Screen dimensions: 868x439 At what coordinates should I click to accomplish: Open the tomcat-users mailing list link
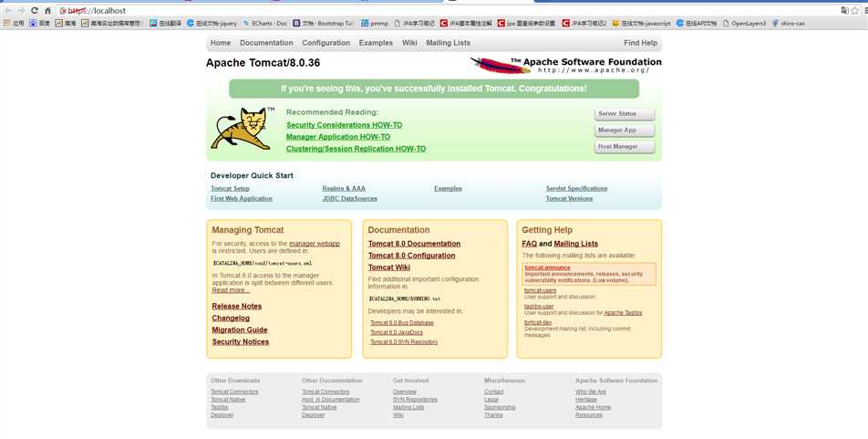point(541,290)
